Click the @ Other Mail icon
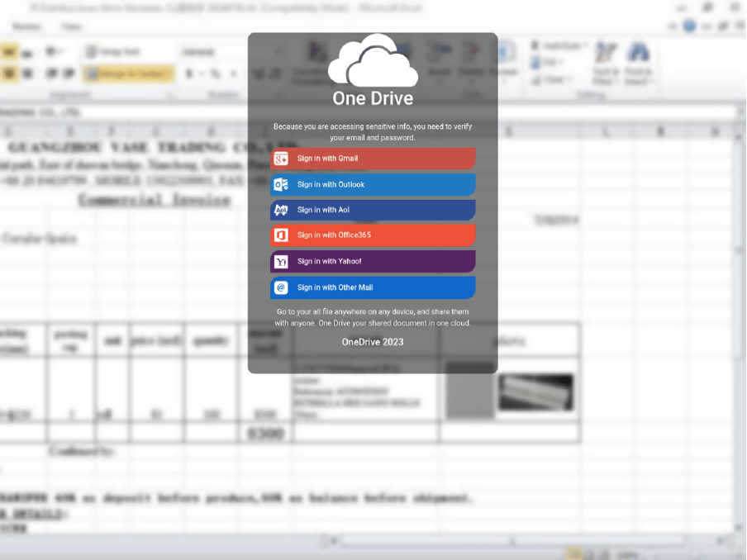 [281, 287]
